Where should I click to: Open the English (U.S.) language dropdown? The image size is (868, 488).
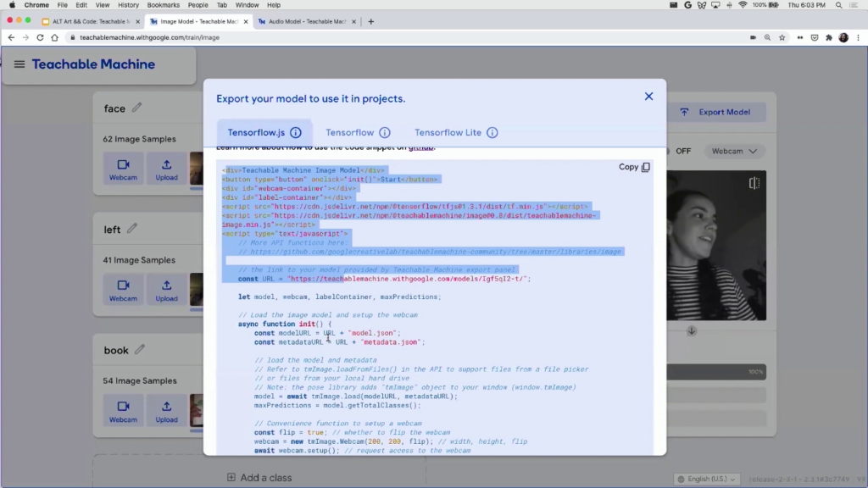pyautogui.click(x=707, y=480)
